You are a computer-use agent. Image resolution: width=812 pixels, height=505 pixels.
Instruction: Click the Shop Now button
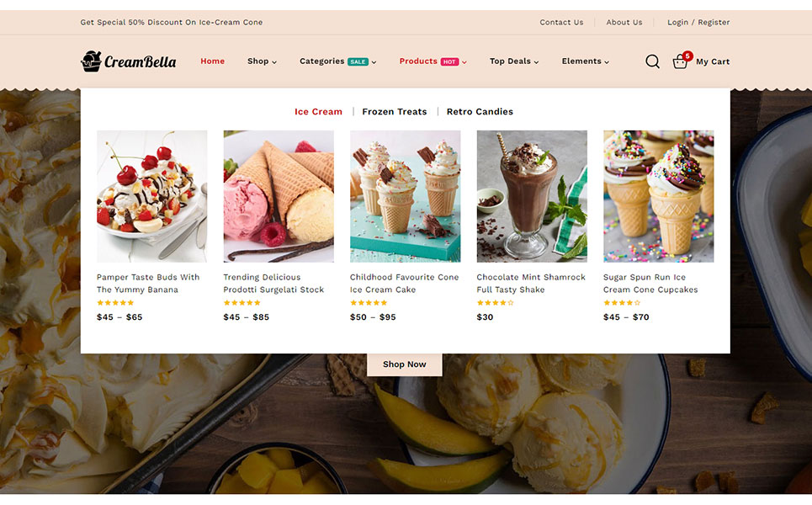[405, 364]
